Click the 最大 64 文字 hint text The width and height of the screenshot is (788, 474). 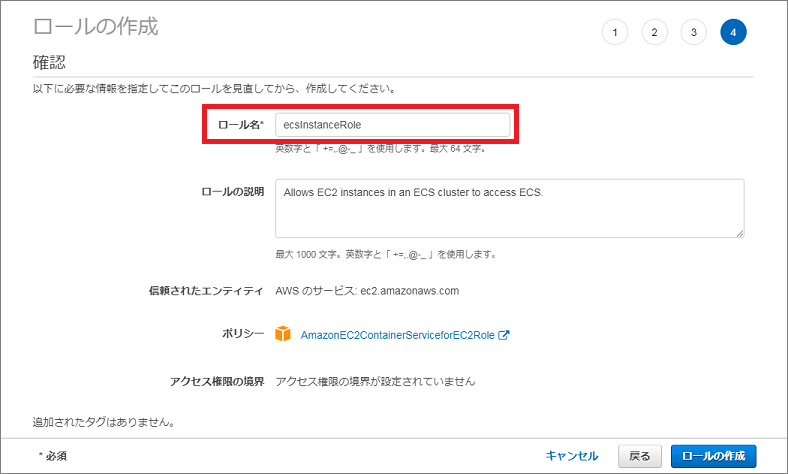tap(457, 149)
